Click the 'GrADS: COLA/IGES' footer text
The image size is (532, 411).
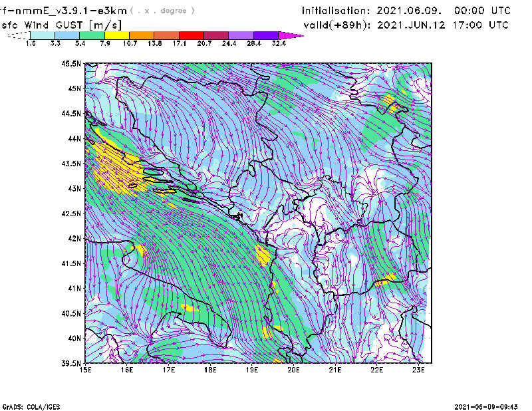31,407
